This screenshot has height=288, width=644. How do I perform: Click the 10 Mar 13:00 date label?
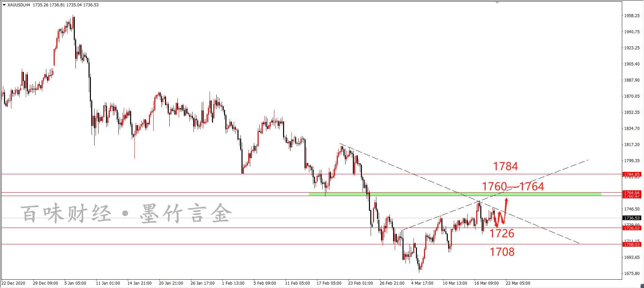(x=455, y=283)
